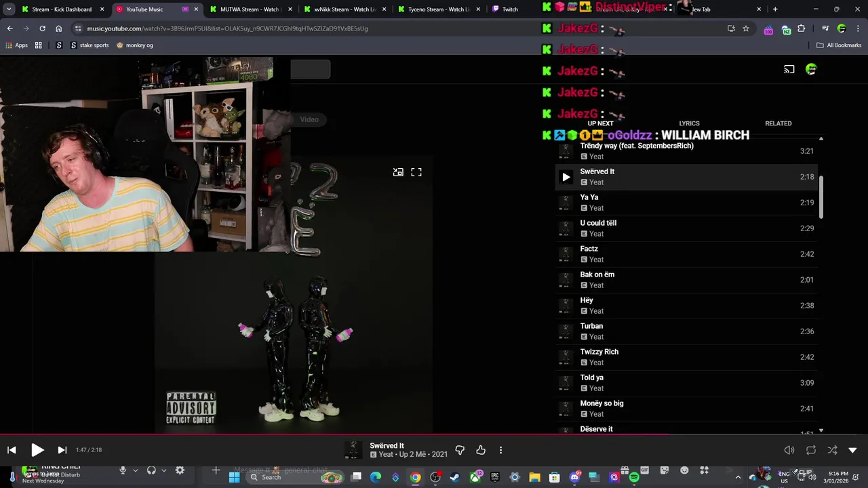The width and height of the screenshot is (868, 488).
Task: Skip to the next track
Action: point(62,450)
